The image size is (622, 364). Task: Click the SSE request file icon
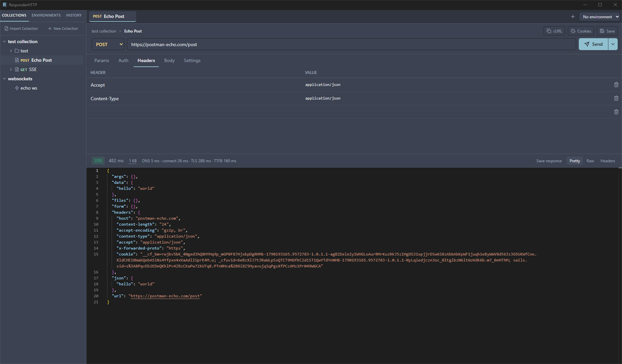(x=17, y=69)
